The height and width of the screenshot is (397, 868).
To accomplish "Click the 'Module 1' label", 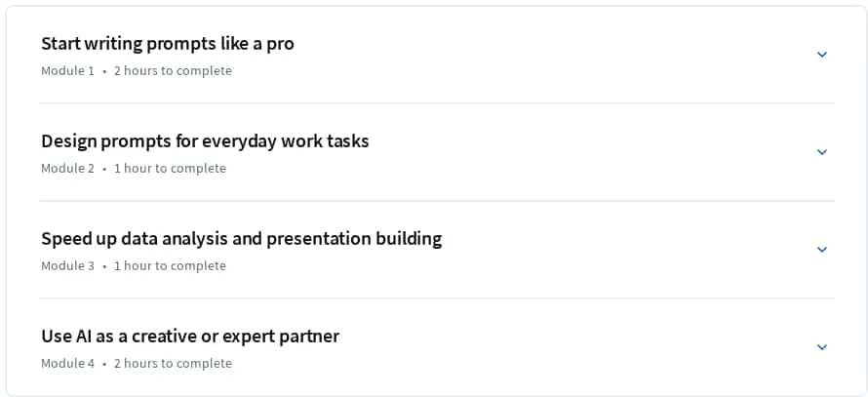I will tap(67, 71).
